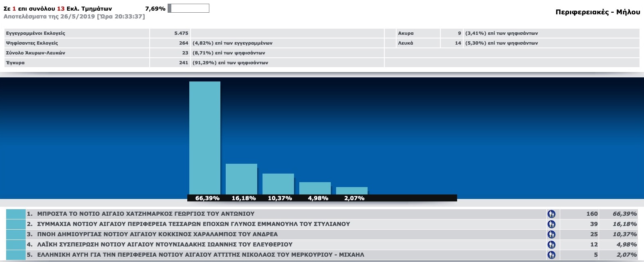The height and width of the screenshot is (262, 644).
Task: Click the Περιφερειακές - Μήλου page title
Action: point(597,12)
